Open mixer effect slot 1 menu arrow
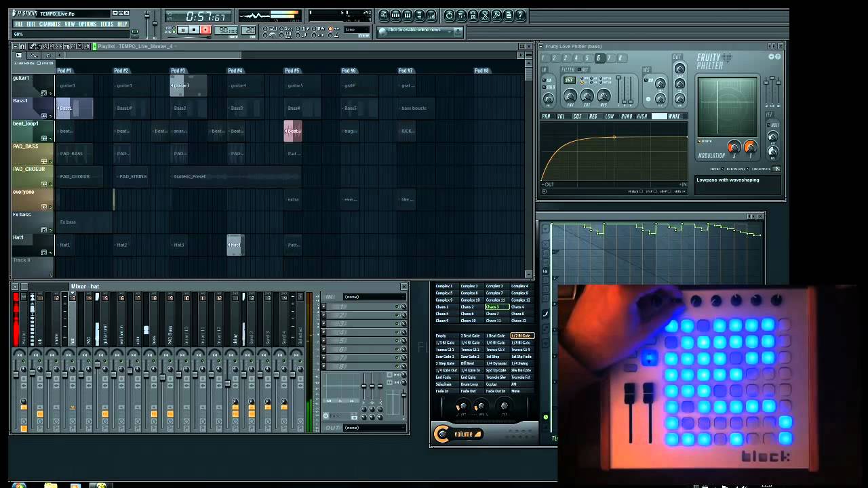This screenshot has height=488, width=868. coord(323,307)
